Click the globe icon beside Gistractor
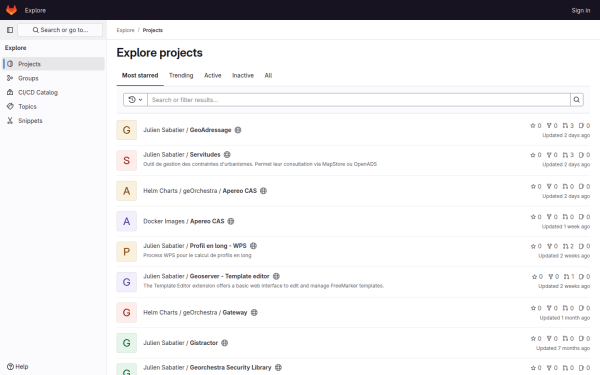 pyautogui.click(x=225, y=343)
